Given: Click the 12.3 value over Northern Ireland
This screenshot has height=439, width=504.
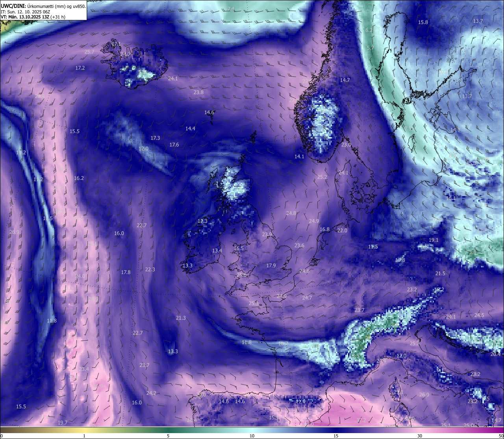Looking at the screenshot, I should (202, 221).
